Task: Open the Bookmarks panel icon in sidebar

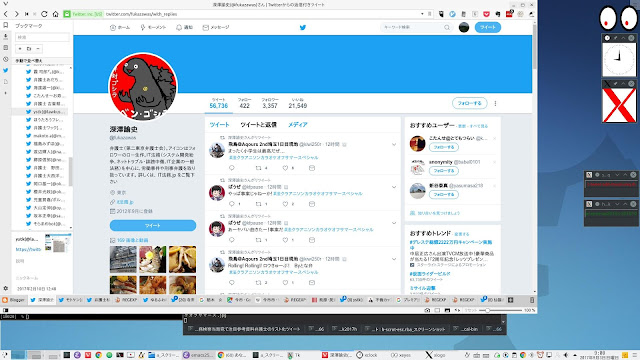Action: coord(6,25)
